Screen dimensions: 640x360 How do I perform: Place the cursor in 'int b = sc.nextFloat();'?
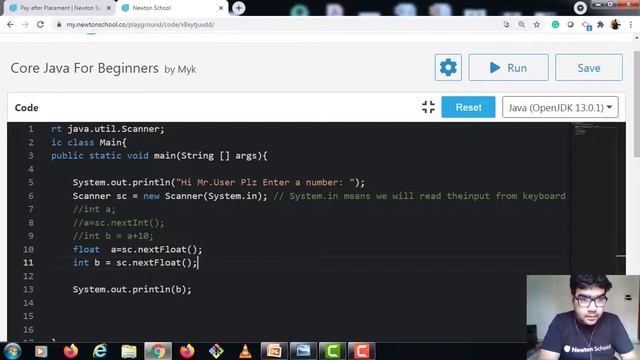[x=135, y=262]
